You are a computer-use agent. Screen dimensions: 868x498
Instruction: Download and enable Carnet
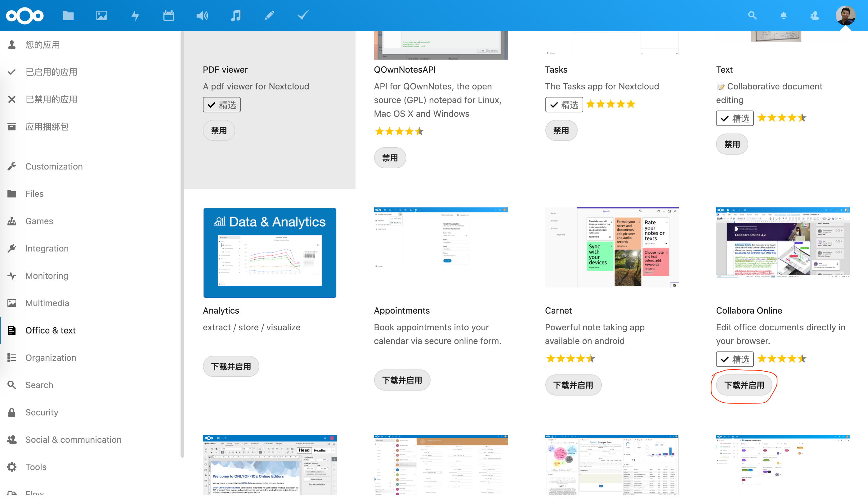(x=573, y=386)
